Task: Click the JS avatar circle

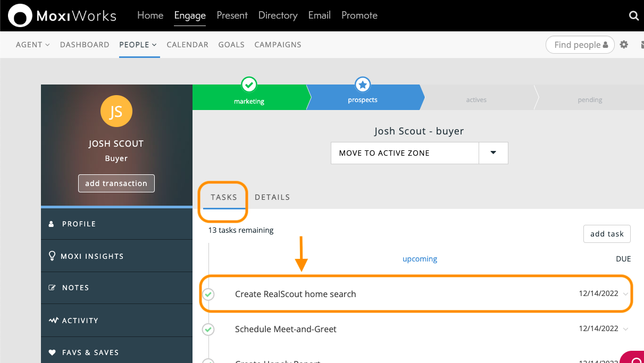Action: coord(116,112)
